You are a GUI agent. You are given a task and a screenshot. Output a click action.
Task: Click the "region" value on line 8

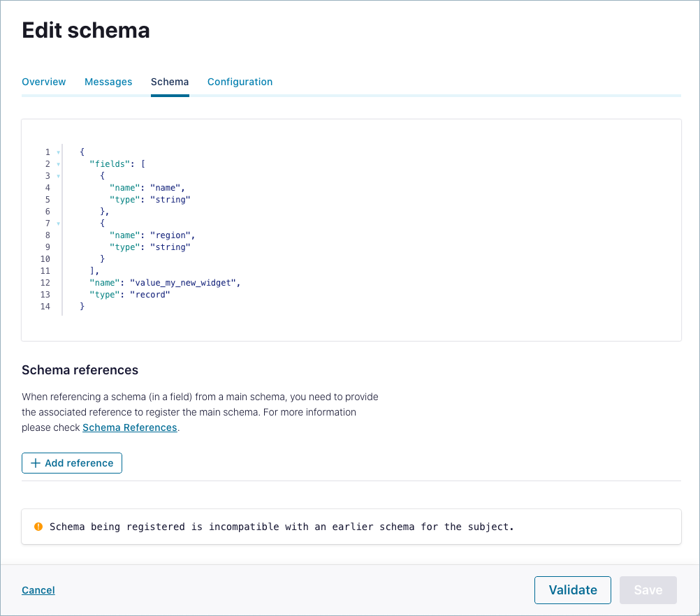[x=170, y=235]
